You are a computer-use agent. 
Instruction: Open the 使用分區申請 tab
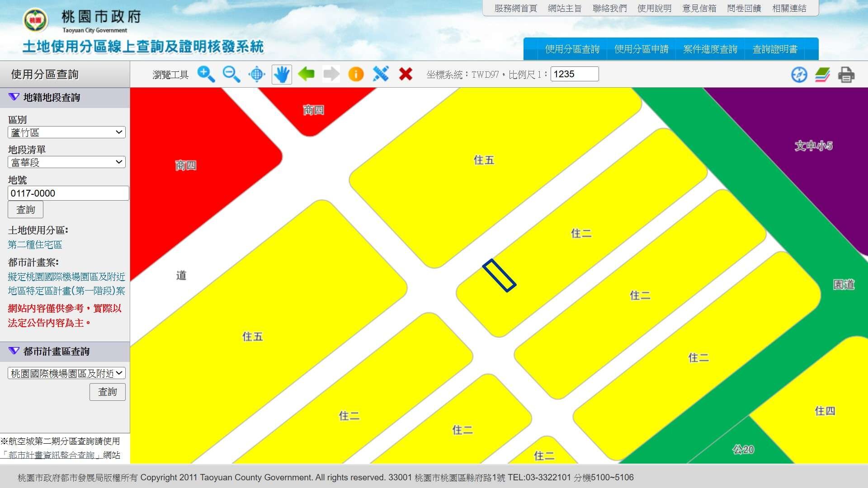[641, 49]
